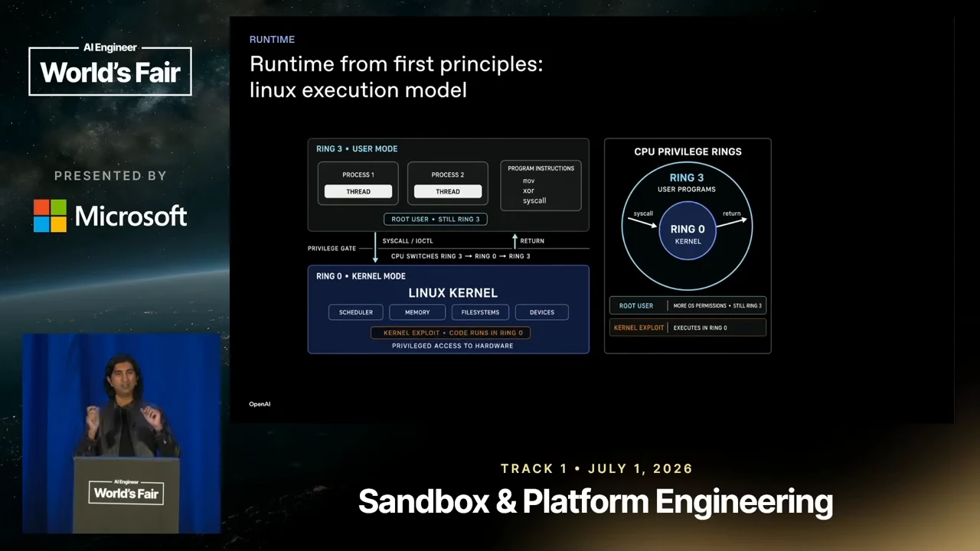The width and height of the screenshot is (980, 551).
Task: Select the 'PROCESS 2' box label
Action: click(448, 174)
